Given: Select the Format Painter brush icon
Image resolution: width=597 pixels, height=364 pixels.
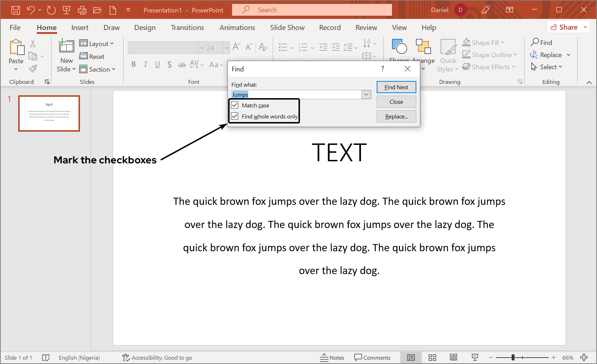Looking at the screenshot, I should tap(33, 69).
